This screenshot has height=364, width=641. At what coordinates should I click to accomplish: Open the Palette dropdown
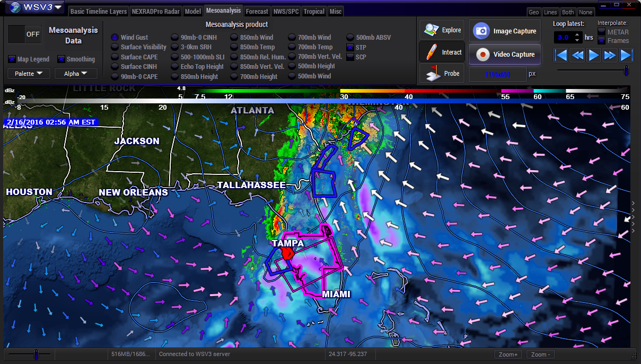[29, 74]
